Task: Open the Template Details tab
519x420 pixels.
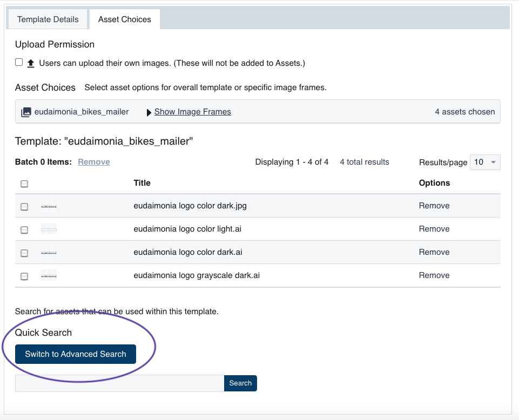Action: [x=48, y=19]
